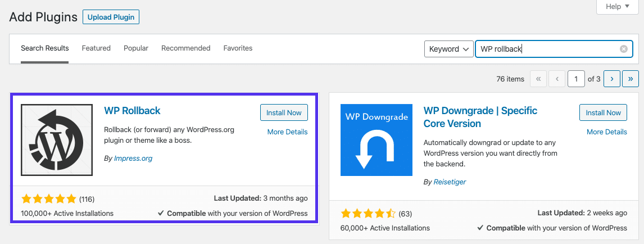Image resolution: width=644 pixels, height=244 pixels.
Task: Open the Recommended tab
Action: pyautogui.click(x=185, y=48)
